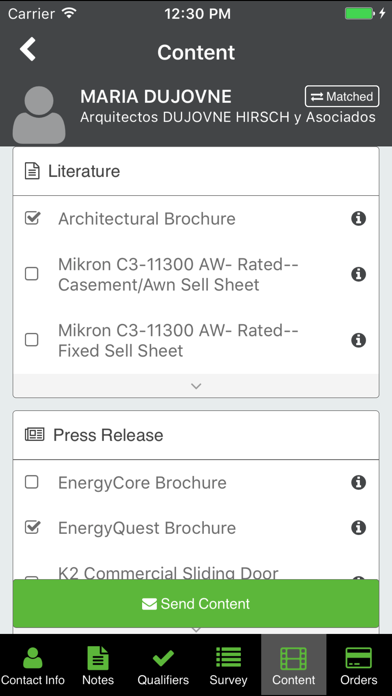This screenshot has height=696, width=392.
Task: Tap the Matched status button
Action: tap(342, 96)
